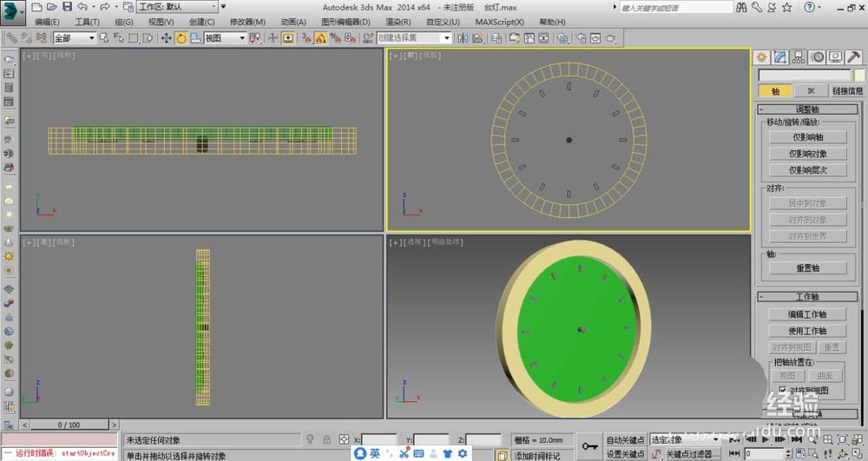Image resolution: width=868 pixels, height=461 pixels.
Task: Open the 编辑(E) menu
Action: click(x=47, y=22)
